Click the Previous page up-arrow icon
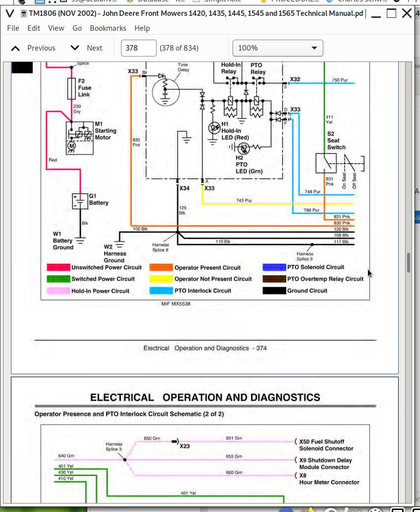The height and width of the screenshot is (512, 420). pos(15,49)
